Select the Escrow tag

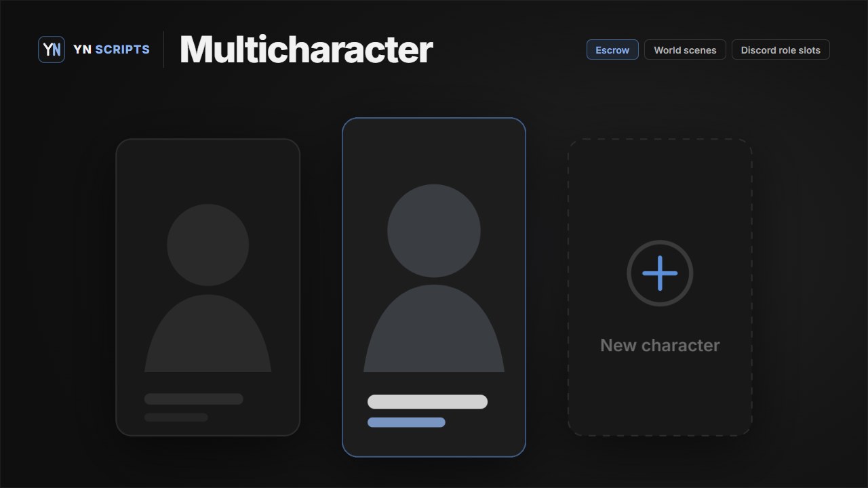(x=612, y=49)
